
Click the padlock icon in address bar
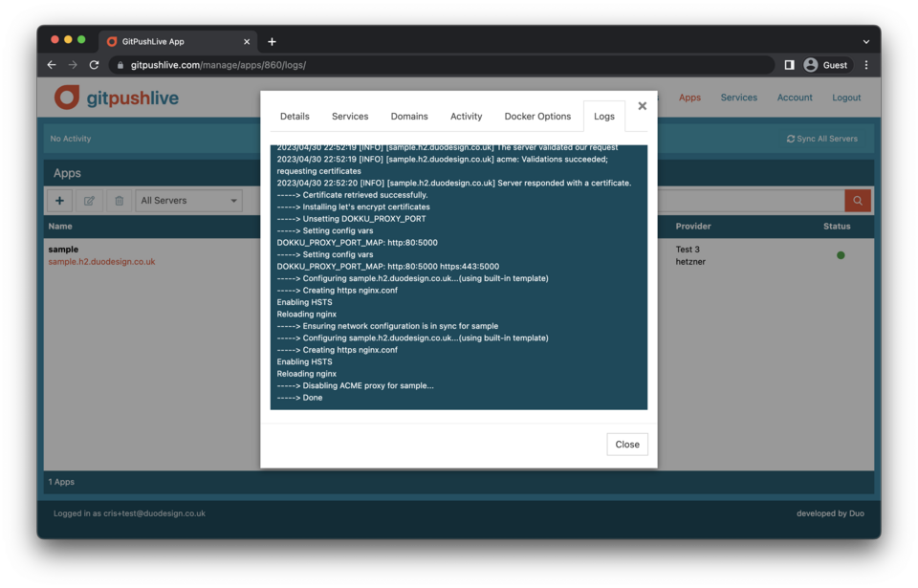pos(120,65)
